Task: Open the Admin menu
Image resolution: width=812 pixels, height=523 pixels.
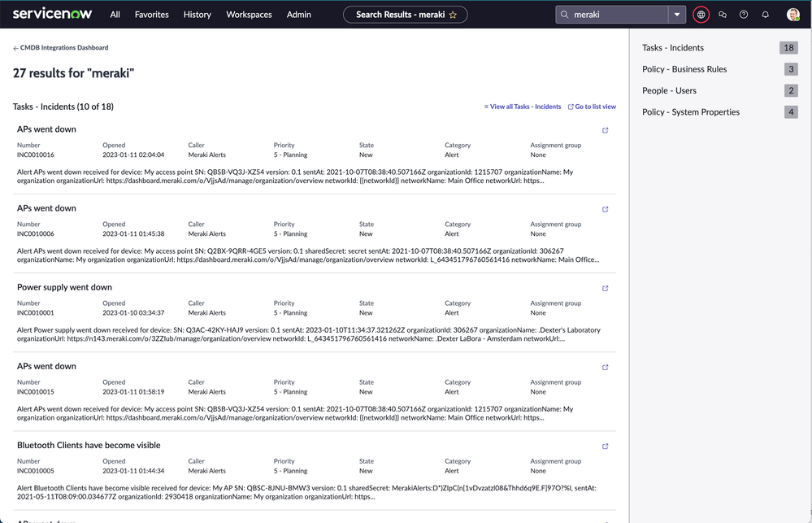Action: [299, 15]
